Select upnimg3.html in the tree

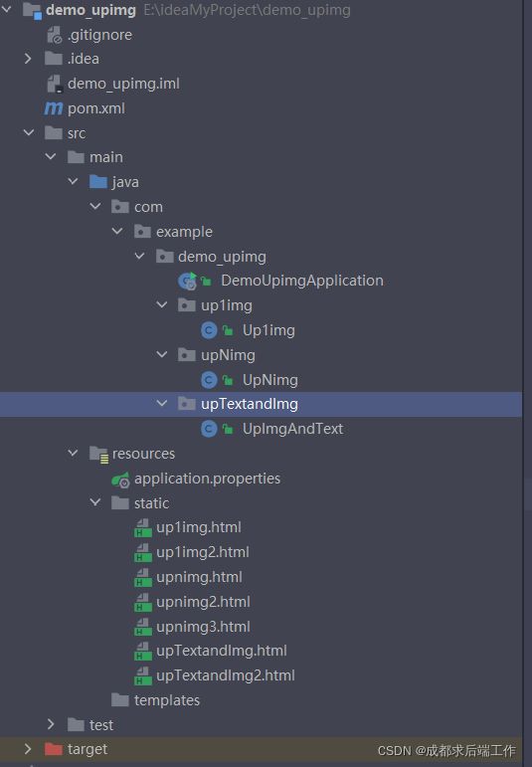click(203, 627)
